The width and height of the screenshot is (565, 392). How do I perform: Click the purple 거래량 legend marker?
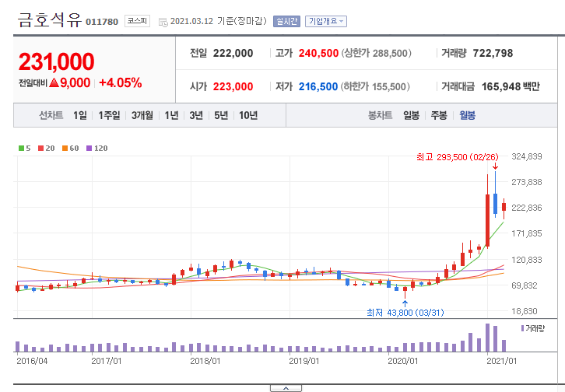(522, 328)
